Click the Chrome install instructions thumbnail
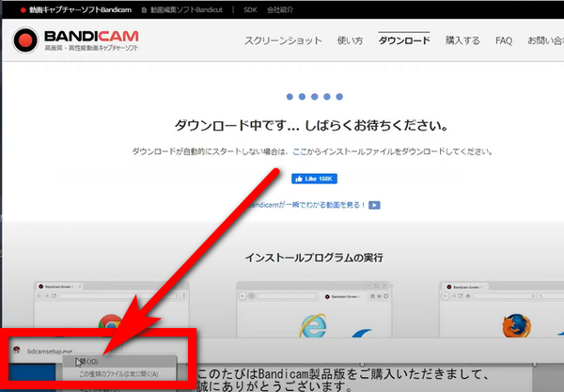 click(x=111, y=309)
